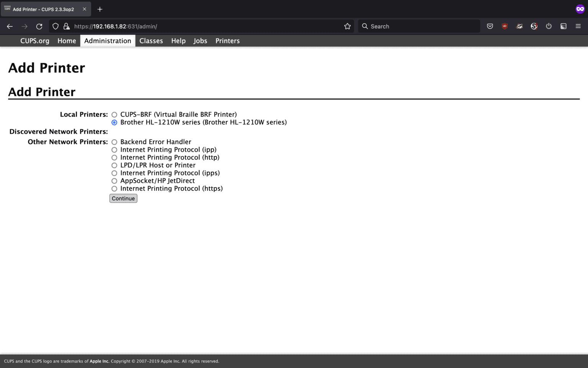Open a new browser tab
The width and height of the screenshot is (588, 368).
[x=100, y=9]
